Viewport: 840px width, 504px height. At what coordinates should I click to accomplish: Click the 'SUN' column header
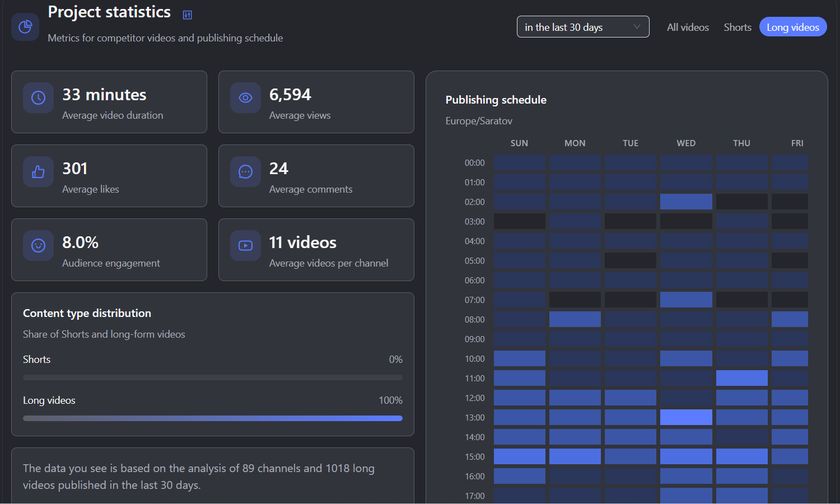pyautogui.click(x=519, y=143)
